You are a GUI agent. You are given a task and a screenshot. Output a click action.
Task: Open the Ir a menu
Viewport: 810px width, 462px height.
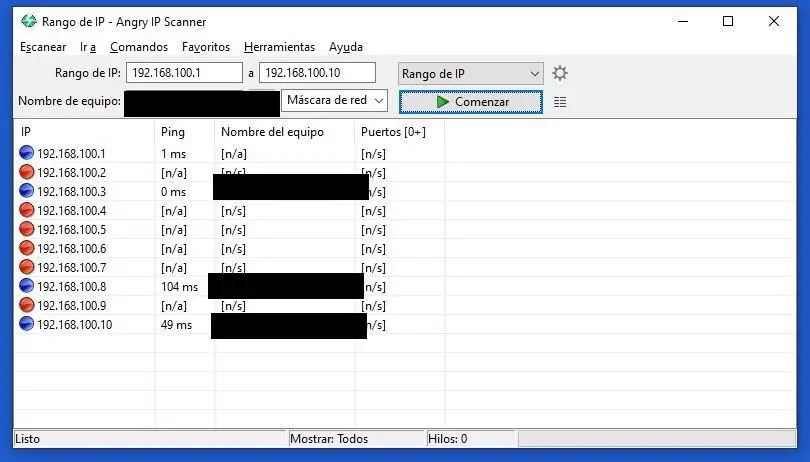pos(88,47)
